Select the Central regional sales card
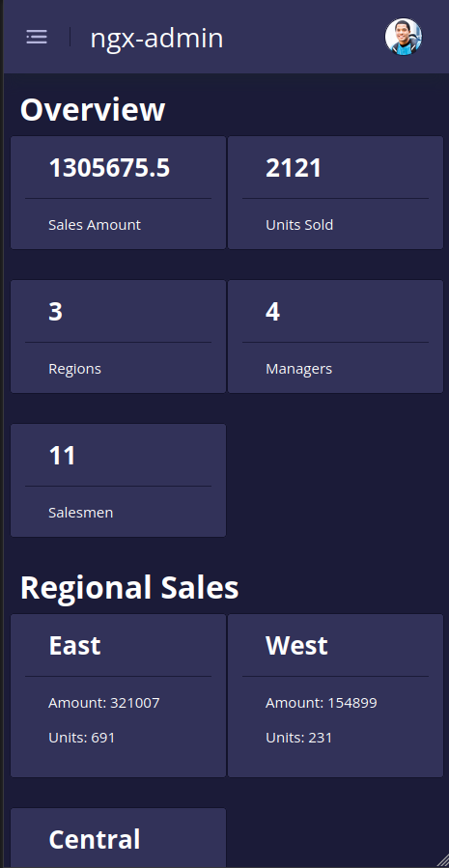449x868 pixels. click(x=119, y=838)
